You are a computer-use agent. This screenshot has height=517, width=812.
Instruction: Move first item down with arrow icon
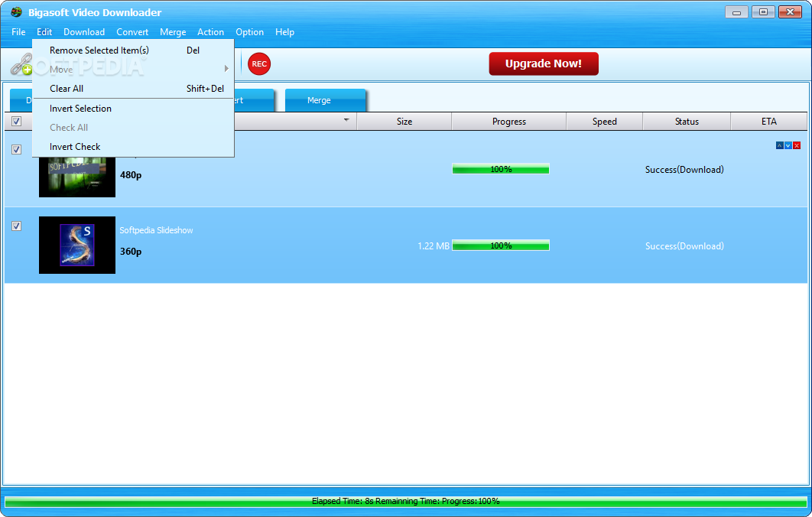pos(788,145)
